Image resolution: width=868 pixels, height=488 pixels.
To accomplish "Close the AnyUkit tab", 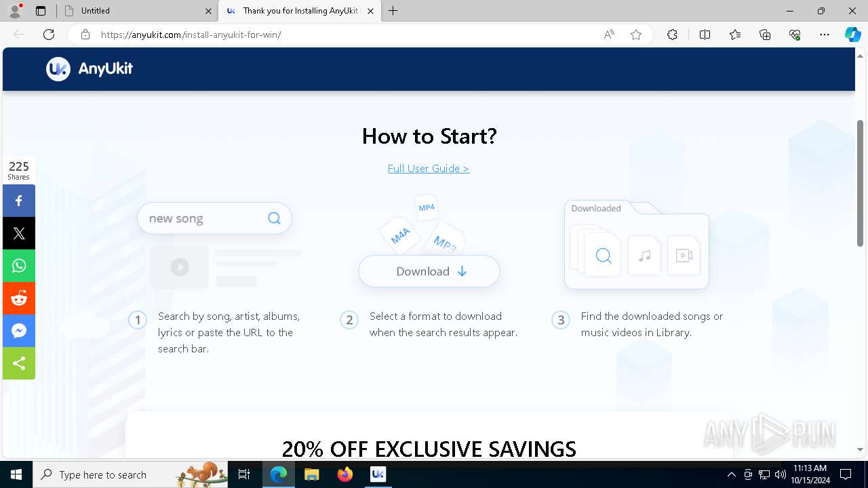I will pyautogui.click(x=370, y=11).
